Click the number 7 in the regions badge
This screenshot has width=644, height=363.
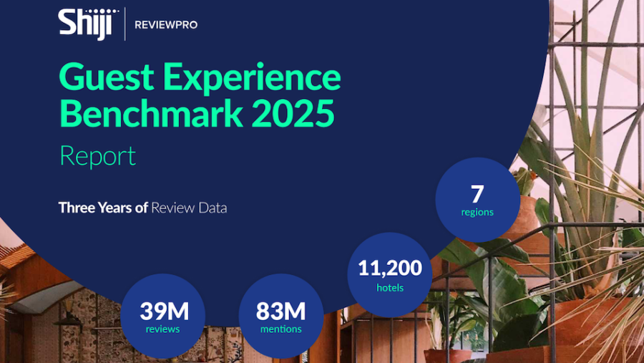477,194
